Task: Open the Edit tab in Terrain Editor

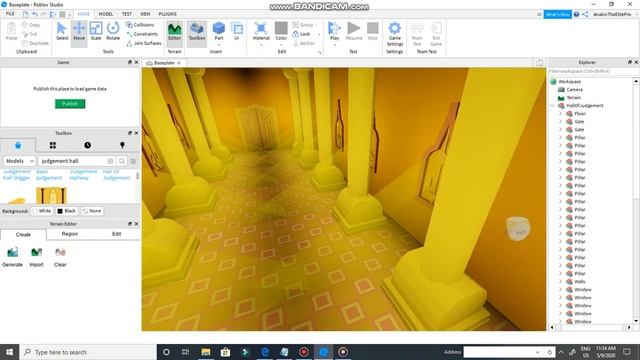Action: (116, 234)
